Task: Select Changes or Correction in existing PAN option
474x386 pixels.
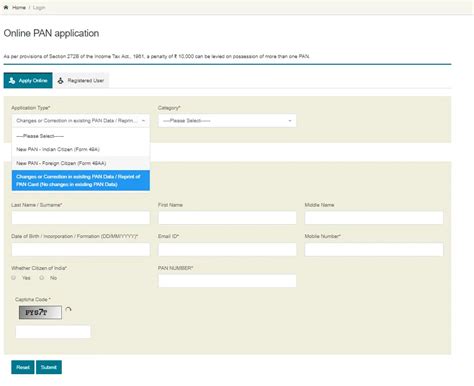Action: click(x=81, y=180)
